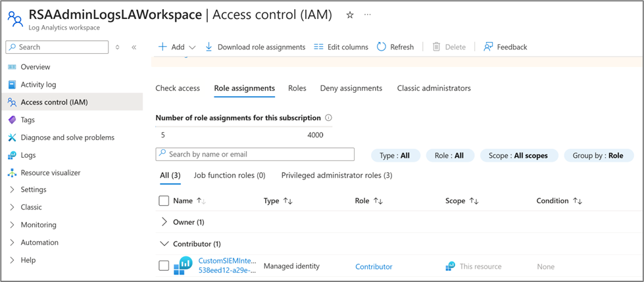Collapse the sidebar with double-chevron icon
The height and width of the screenshot is (282, 644).
pyautogui.click(x=134, y=47)
